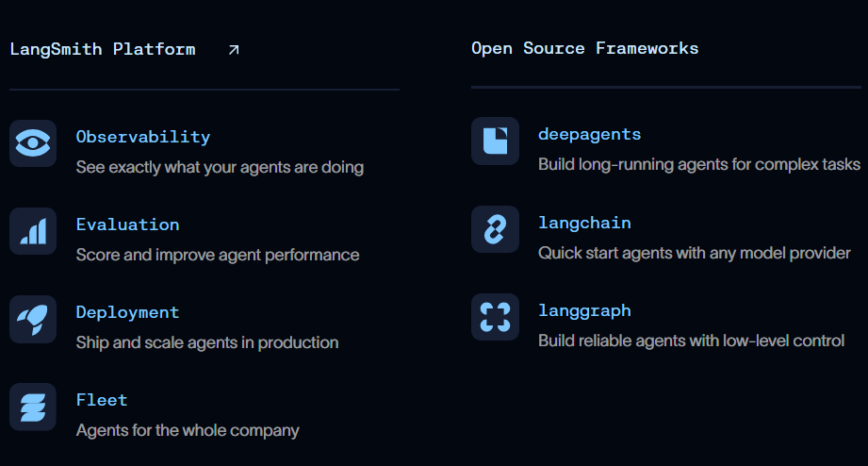Click 'Score and improve agent performance' text
The width and height of the screenshot is (868, 466).
(218, 255)
